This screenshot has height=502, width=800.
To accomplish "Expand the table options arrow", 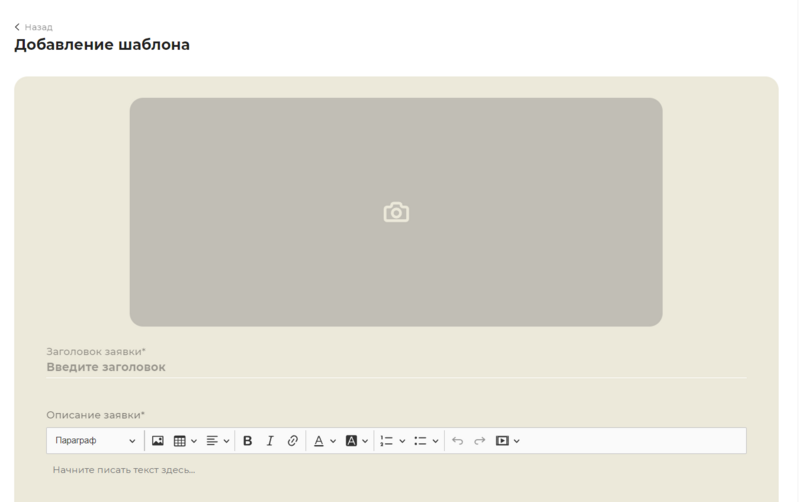I will point(194,441).
